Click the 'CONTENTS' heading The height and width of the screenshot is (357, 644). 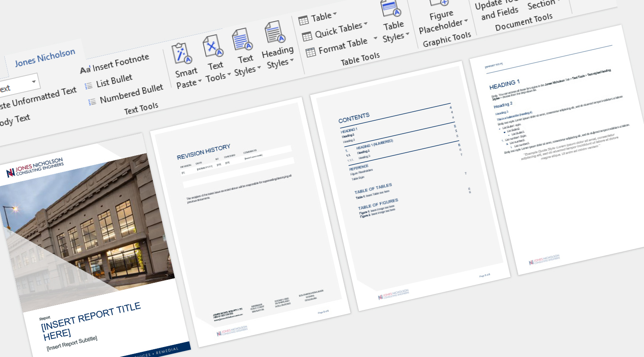(x=354, y=118)
